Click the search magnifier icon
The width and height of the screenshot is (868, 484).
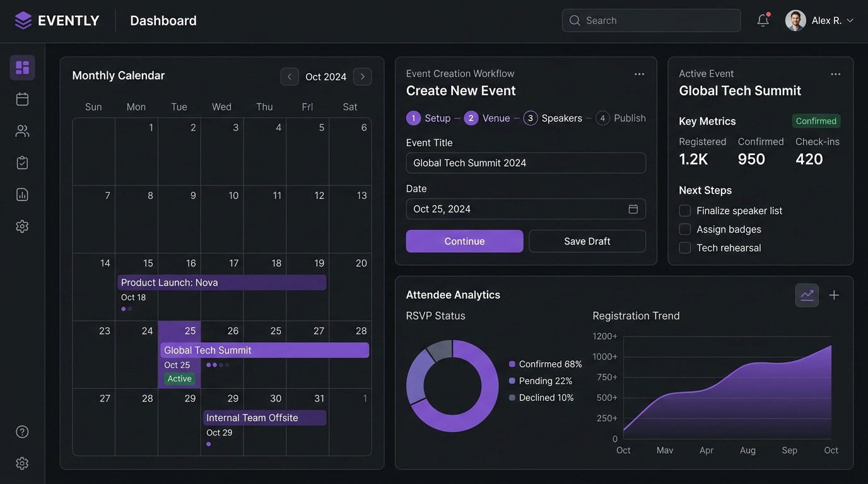pyautogui.click(x=575, y=20)
